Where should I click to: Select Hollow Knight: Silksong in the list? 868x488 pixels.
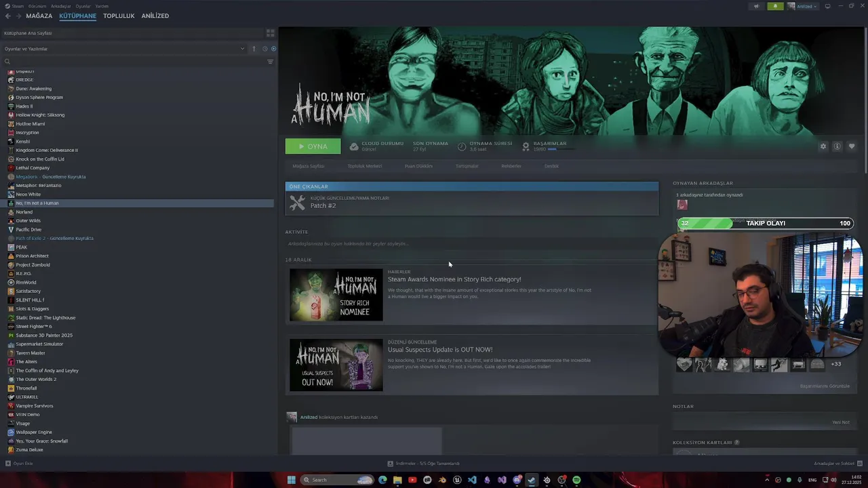coord(40,115)
